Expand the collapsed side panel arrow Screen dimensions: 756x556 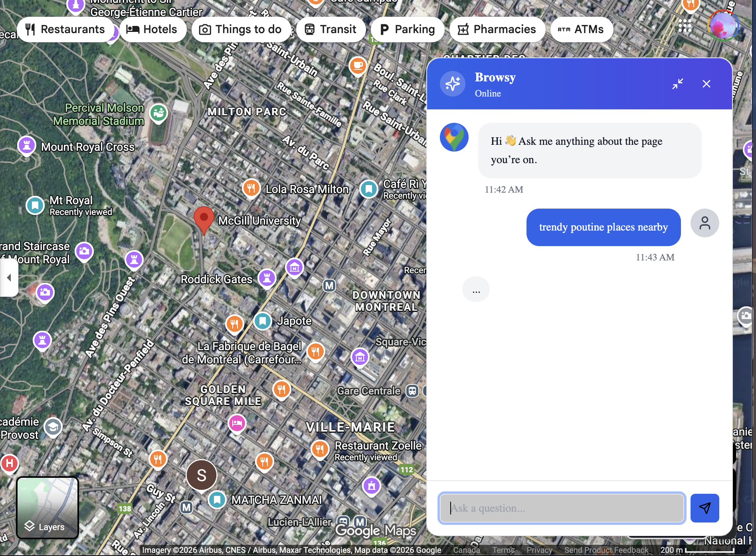pyautogui.click(x=9, y=278)
